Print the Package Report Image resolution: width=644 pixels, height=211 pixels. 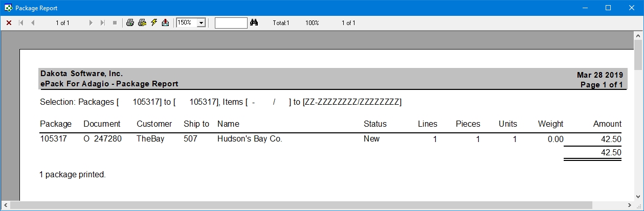pos(130,23)
